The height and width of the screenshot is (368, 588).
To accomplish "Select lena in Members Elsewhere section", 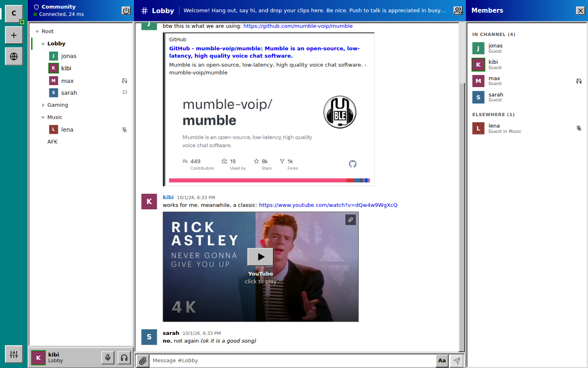I will [528, 128].
